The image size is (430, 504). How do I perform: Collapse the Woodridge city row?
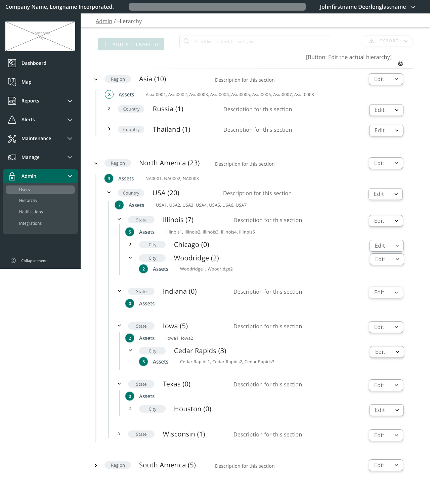tap(130, 258)
